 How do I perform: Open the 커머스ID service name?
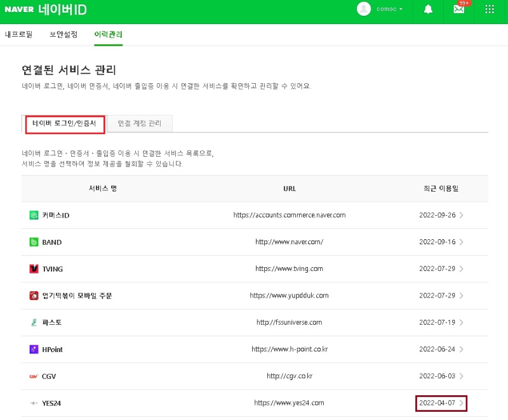56,216
